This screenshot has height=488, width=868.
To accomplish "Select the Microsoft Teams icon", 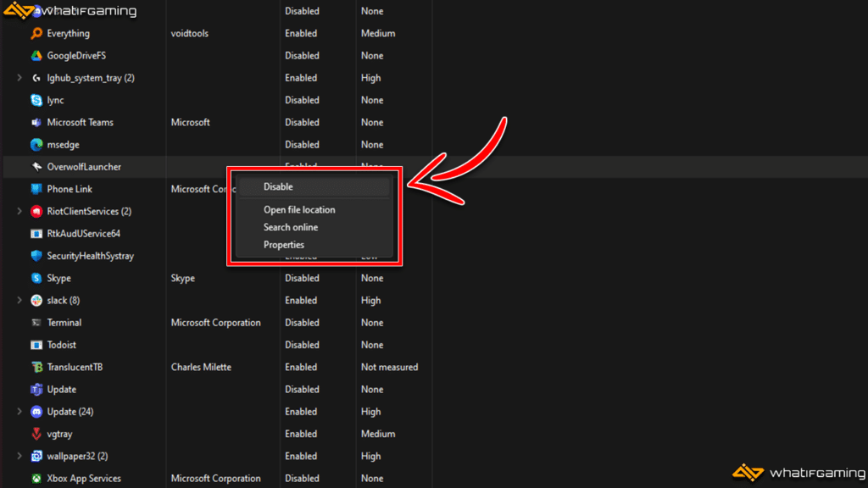I will [x=36, y=123].
